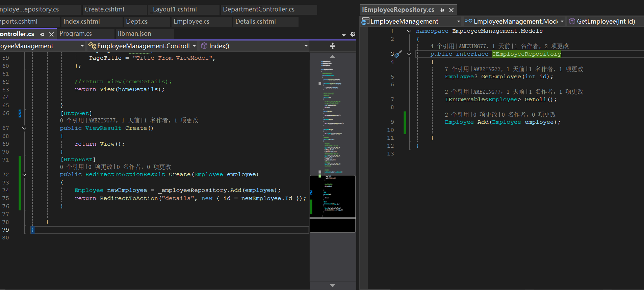Screen dimensions: 644x290
Task: Switch to the Create.cshtml tab
Action: pyautogui.click(x=114, y=9)
